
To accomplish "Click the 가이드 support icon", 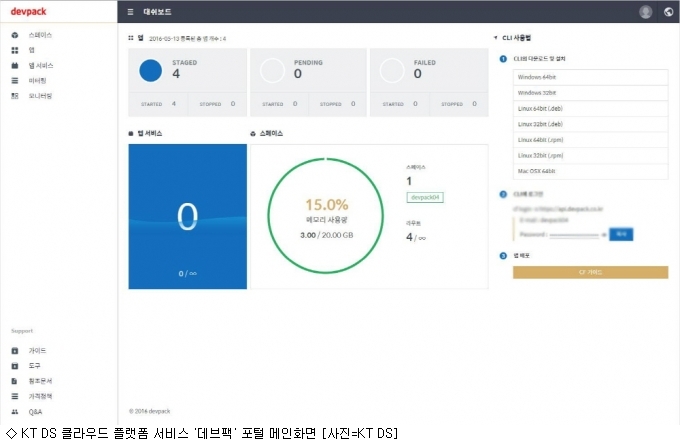I will click(x=15, y=350).
